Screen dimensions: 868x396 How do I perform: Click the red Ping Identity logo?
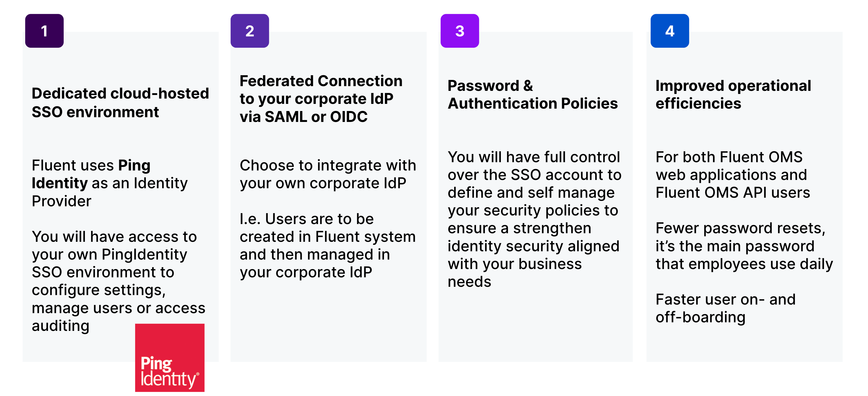(170, 357)
